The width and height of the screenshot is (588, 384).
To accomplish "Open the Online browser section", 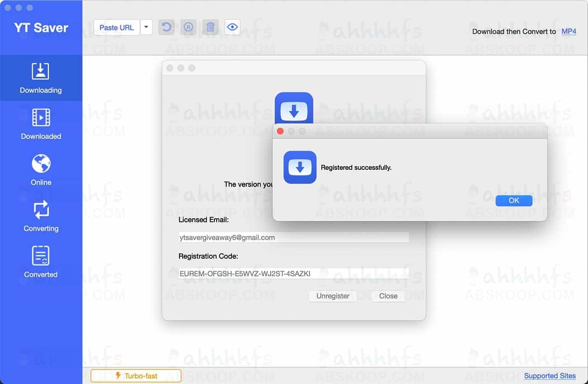I will (41, 170).
